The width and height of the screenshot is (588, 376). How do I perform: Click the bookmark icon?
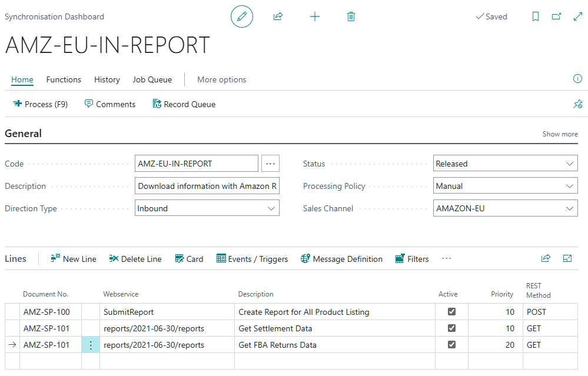[x=536, y=16]
